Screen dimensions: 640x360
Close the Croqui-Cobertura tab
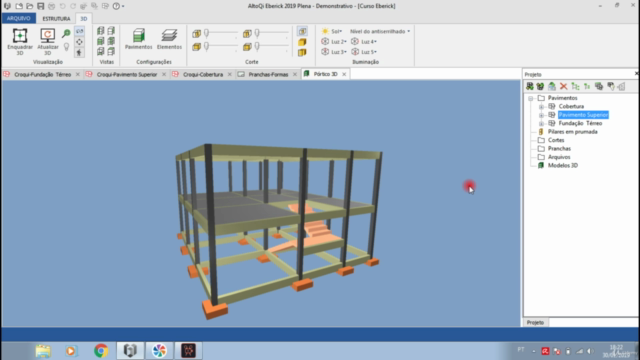pyautogui.click(x=229, y=74)
